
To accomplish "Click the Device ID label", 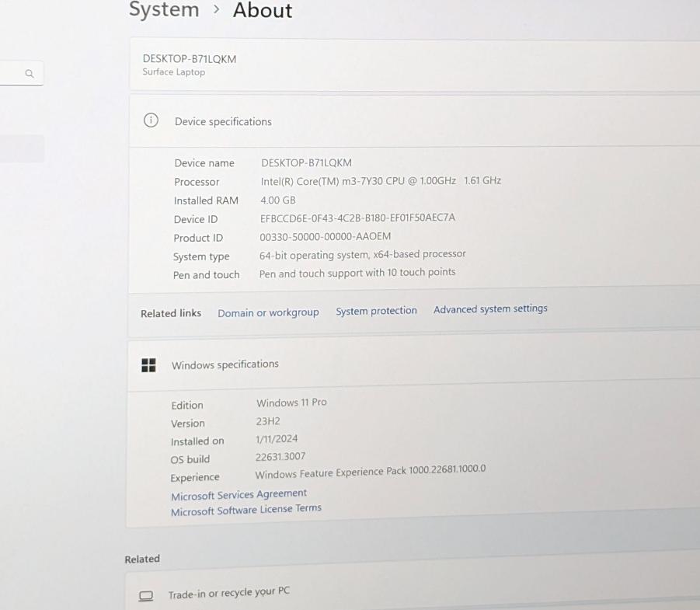I will coord(196,219).
